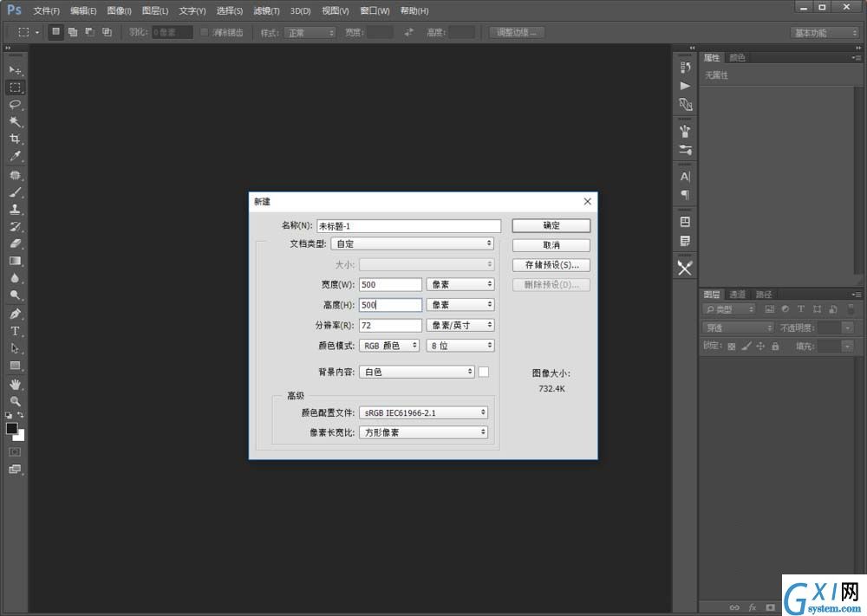This screenshot has width=867, height=616.
Task: Toggle Quick Mask mode icon
Action: 15,452
